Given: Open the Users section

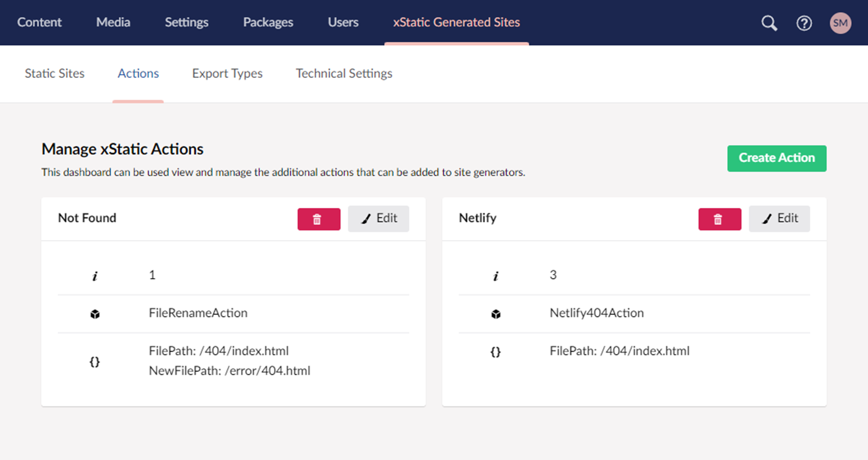Looking at the screenshot, I should click(343, 22).
